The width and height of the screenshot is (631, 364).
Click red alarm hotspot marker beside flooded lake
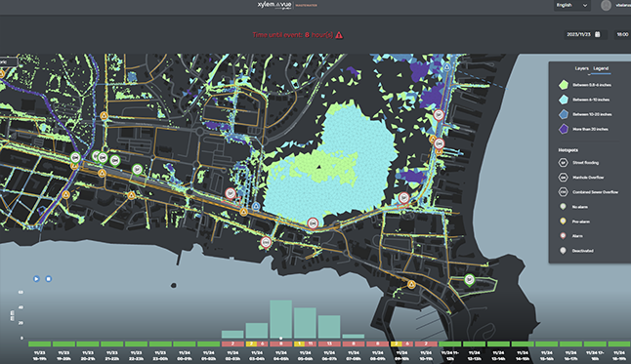[313, 222]
